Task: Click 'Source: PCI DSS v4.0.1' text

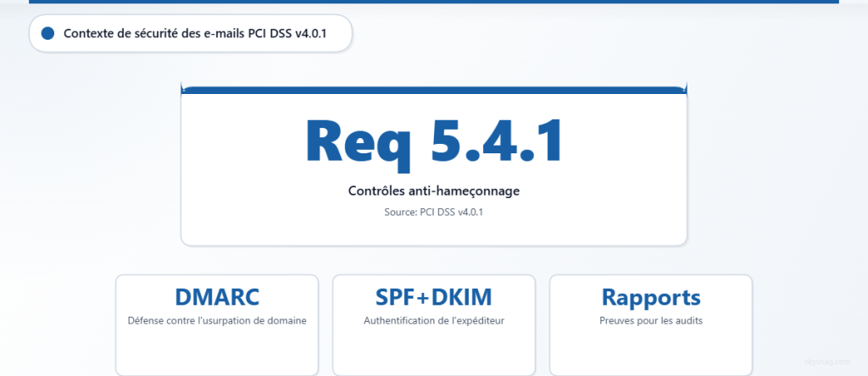Action: pyautogui.click(x=433, y=212)
